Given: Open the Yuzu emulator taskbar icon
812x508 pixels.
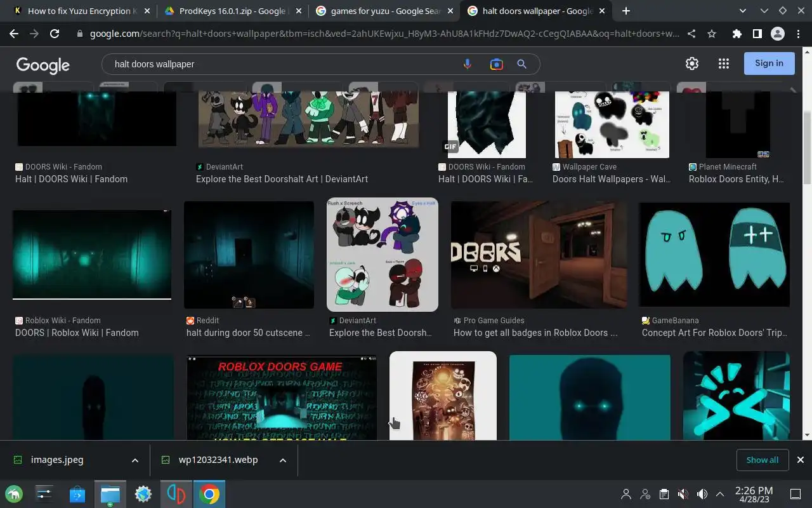Looking at the screenshot, I should 176,493.
